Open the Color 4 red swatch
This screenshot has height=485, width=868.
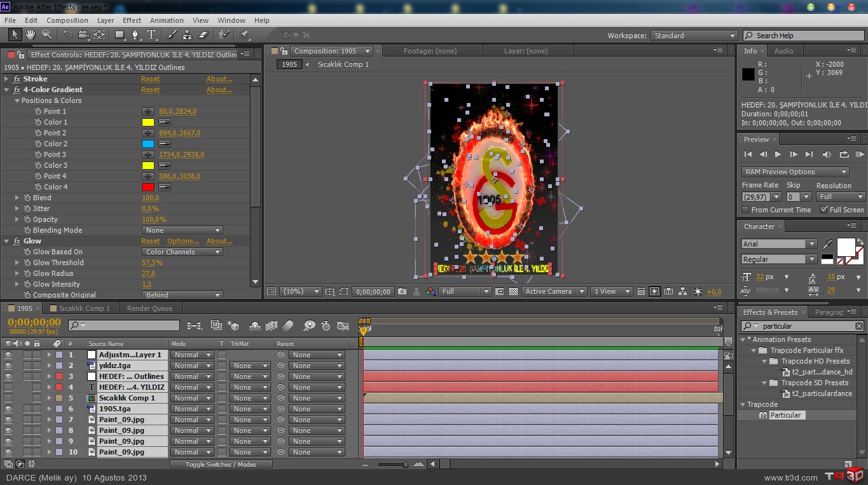pos(148,187)
